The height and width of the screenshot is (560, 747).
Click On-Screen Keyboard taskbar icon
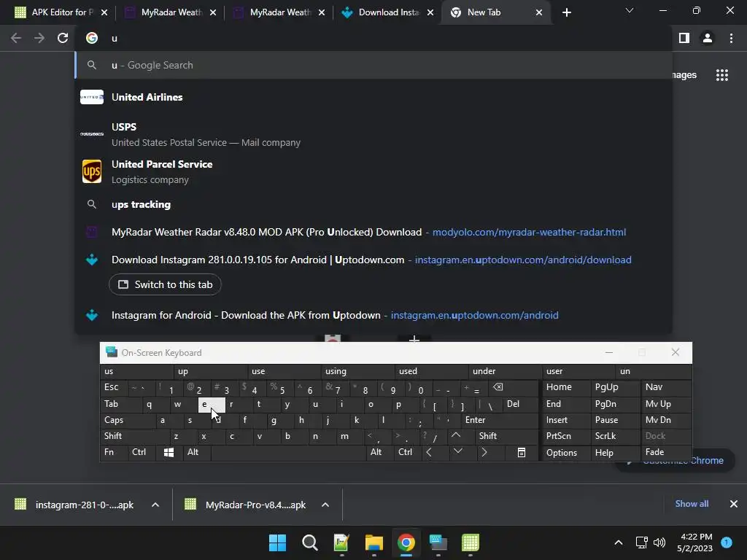coord(438,542)
